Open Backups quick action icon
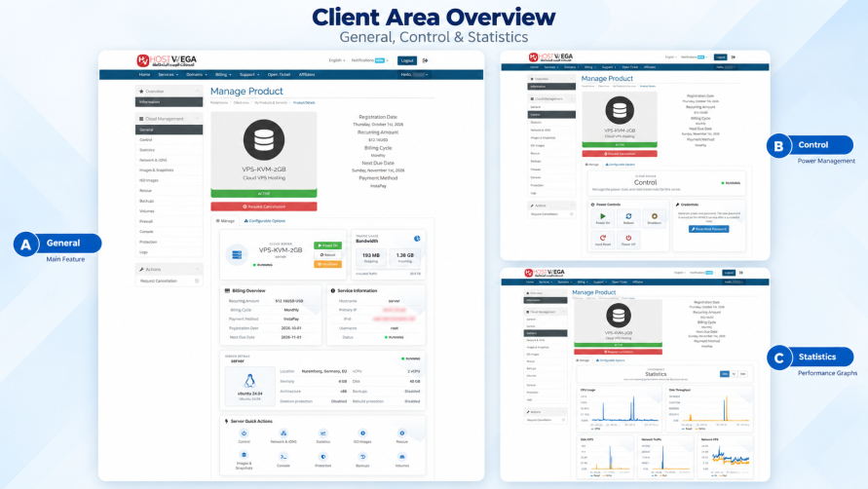The image size is (868, 489). 362,457
